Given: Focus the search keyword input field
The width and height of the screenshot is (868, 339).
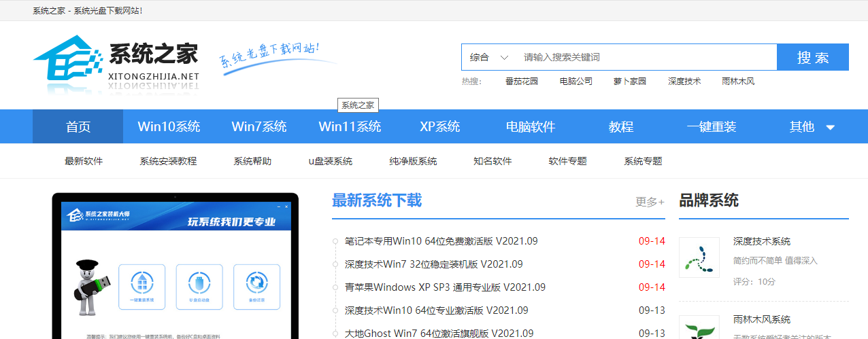Looking at the screenshot, I should 646,58.
